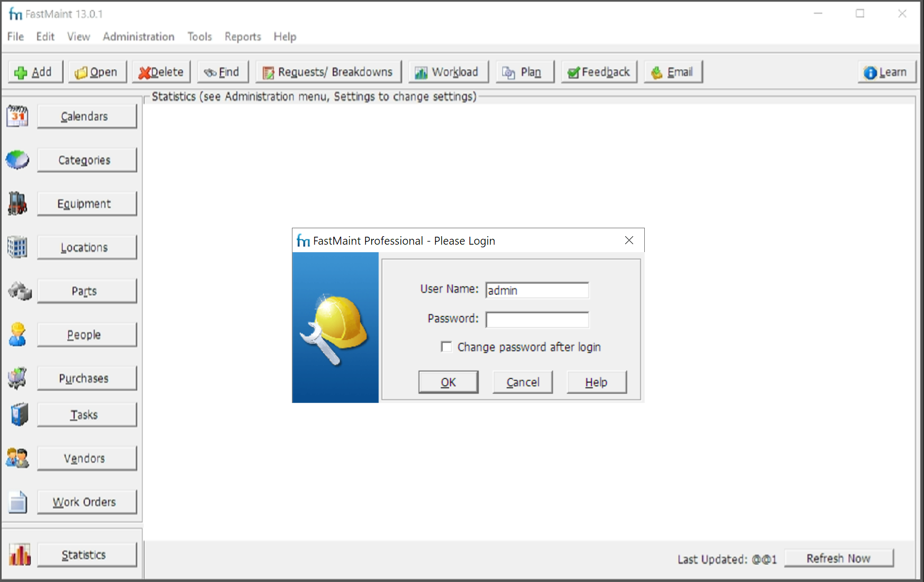Open the Edit menu

point(45,37)
